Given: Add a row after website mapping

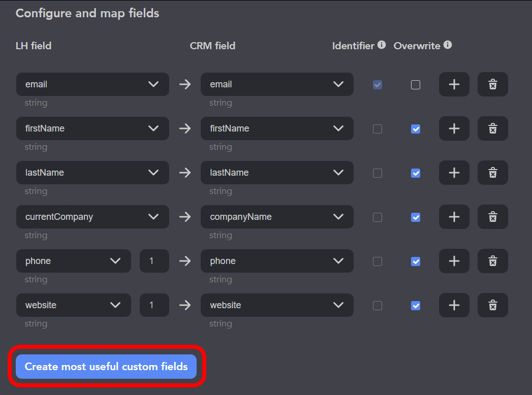Looking at the screenshot, I should [454, 305].
